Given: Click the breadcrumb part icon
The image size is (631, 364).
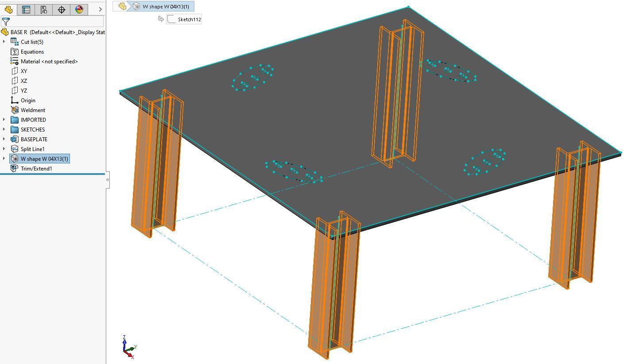Looking at the screenshot, I should pyautogui.click(x=122, y=6).
